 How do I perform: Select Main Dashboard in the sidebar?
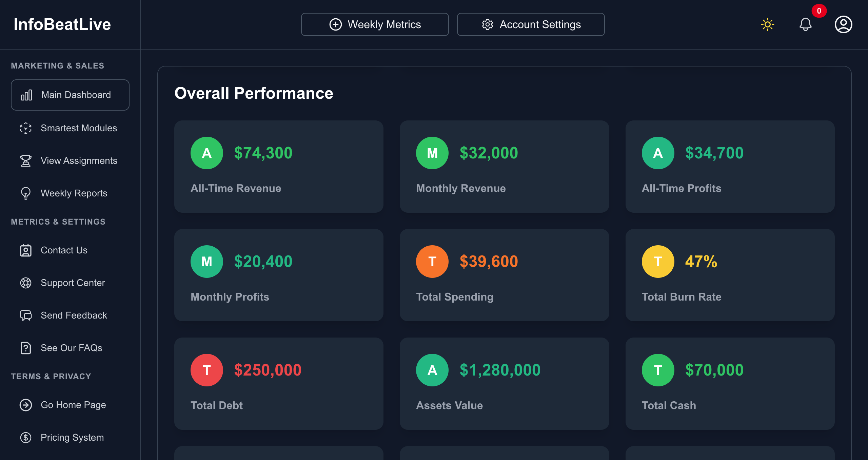[x=70, y=95]
